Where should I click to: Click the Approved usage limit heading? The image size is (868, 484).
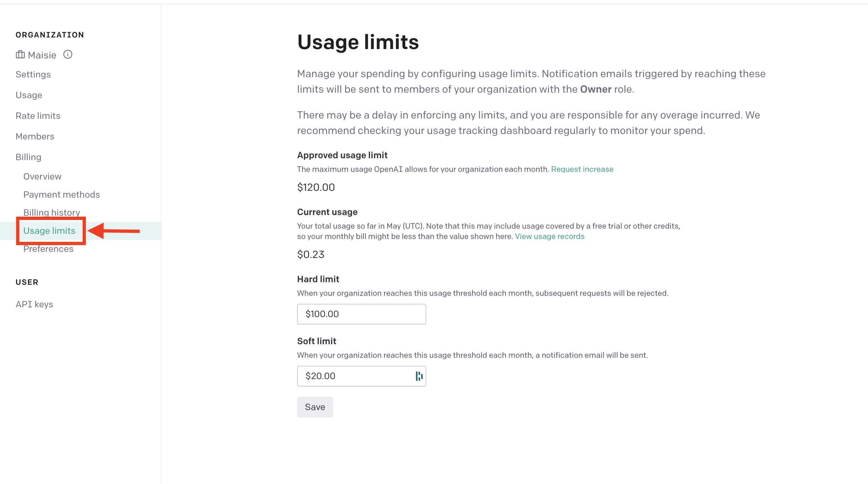coord(342,155)
